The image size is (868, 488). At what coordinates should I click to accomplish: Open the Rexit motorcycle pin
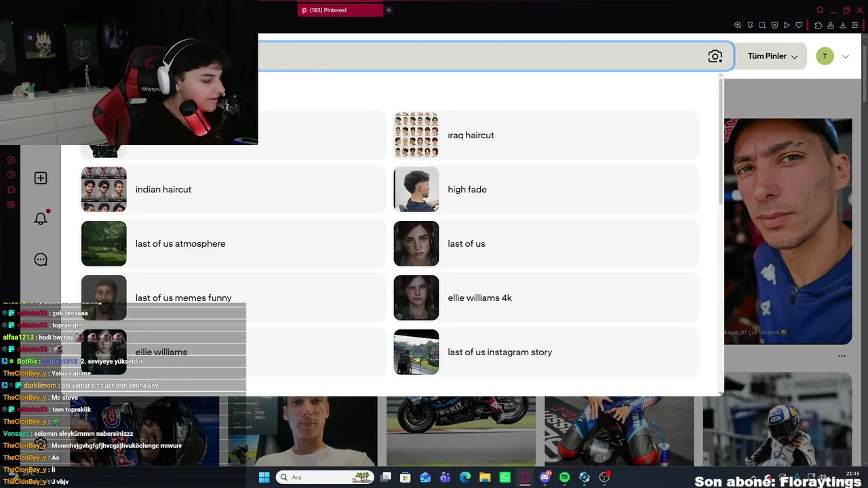click(461, 431)
